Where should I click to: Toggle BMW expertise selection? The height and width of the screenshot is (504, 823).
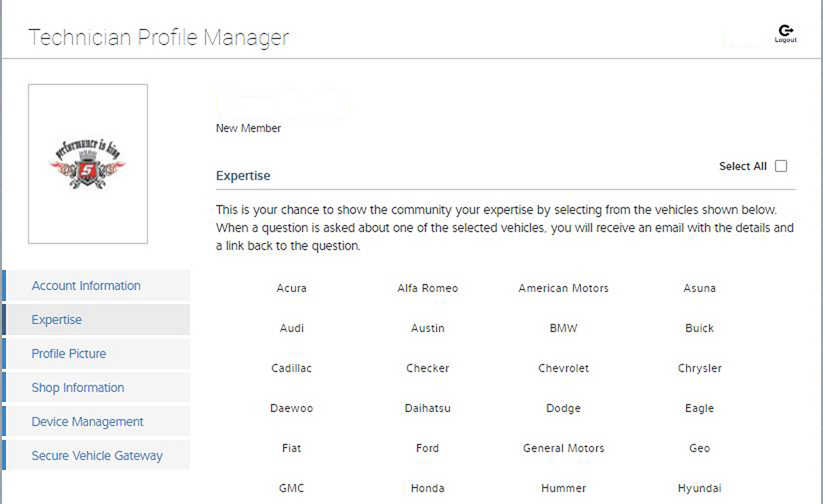point(563,328)
